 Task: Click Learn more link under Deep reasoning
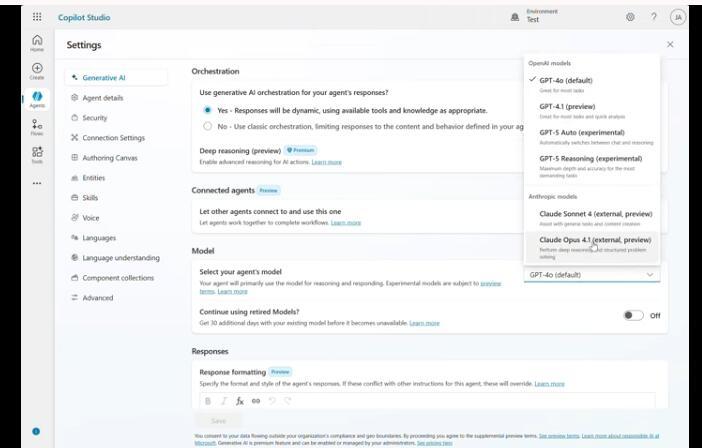pyautogui.click(x=326, y=162)
